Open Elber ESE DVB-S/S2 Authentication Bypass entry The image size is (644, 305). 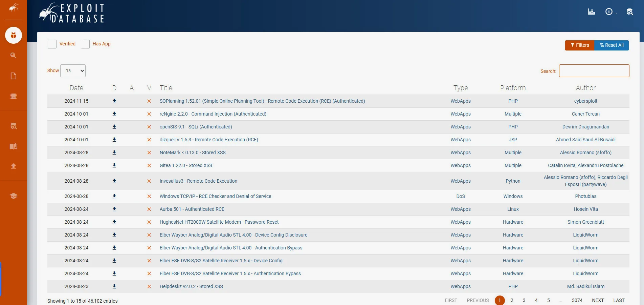[230, 273]
